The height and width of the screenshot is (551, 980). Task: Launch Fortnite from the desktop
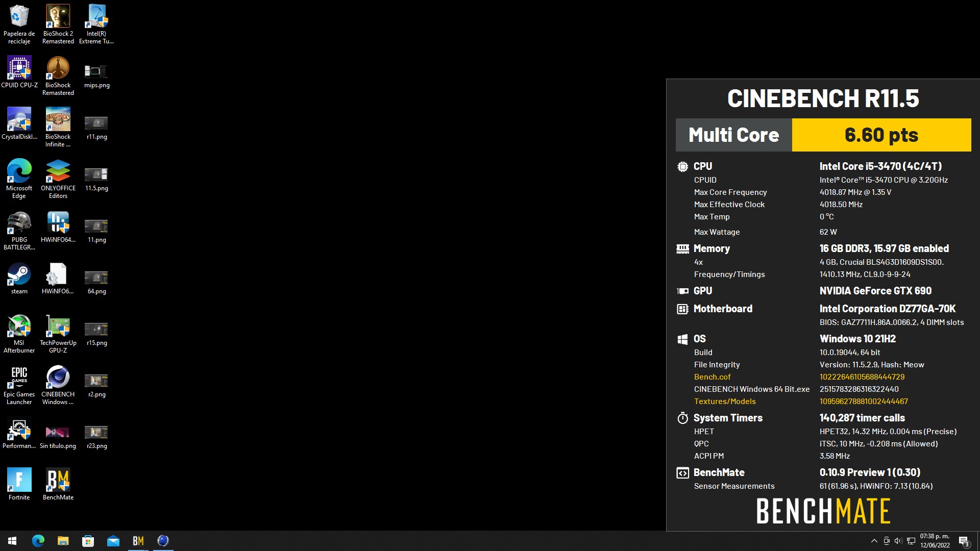coord(19,485)
